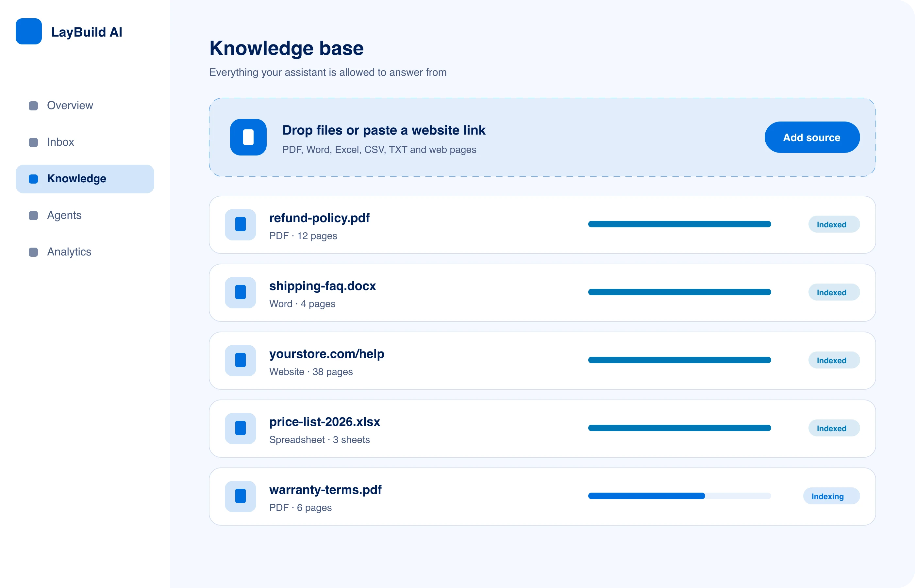This screenshot has height=588, width=915.
Task: Click 'Word · 4 pages' text
Action: tap(302, 304)
